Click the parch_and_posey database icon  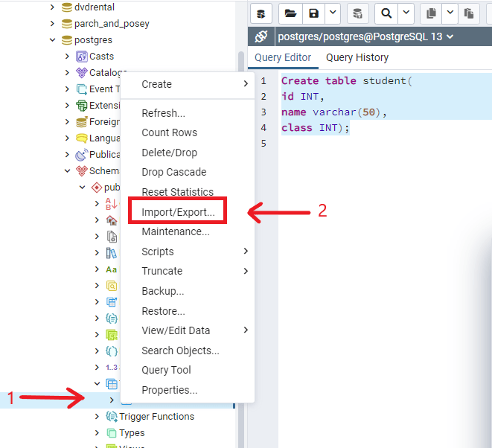(66, 24)
